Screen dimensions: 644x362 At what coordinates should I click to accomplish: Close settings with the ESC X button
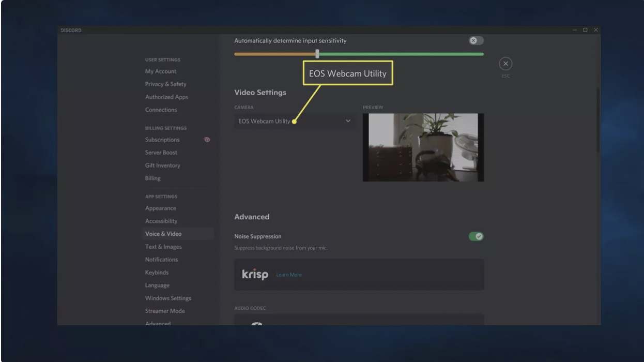pos(505,64)
